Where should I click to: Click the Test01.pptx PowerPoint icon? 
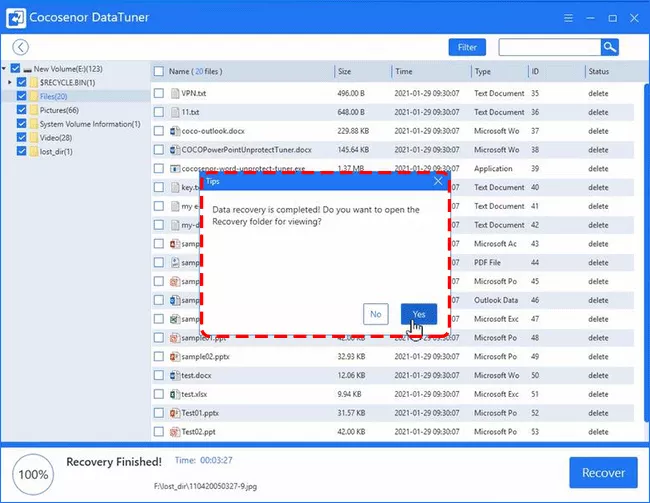click(175, 413)
